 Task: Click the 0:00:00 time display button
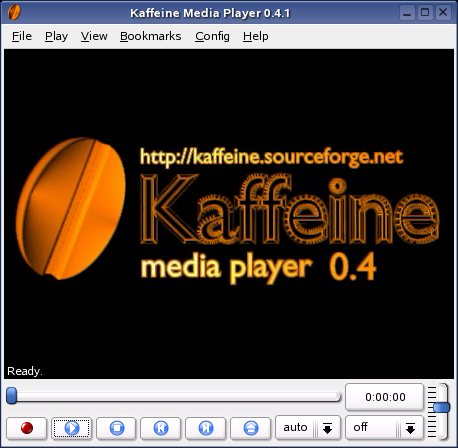point(385,397)
